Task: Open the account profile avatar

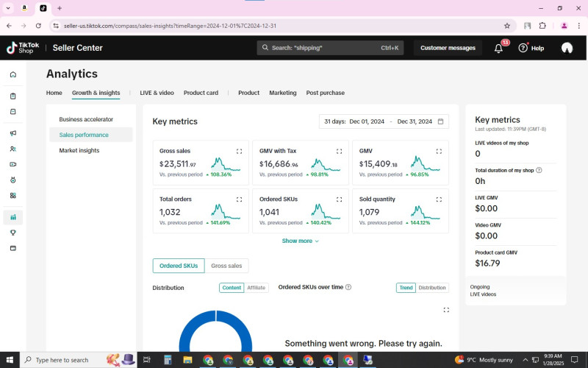Action: pyautogui.click(x=567, y=48)
